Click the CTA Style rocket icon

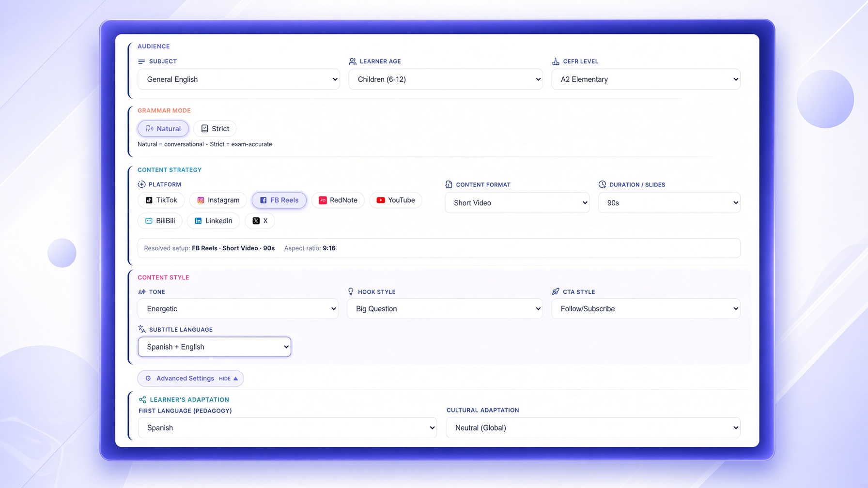tap(556, 291)
